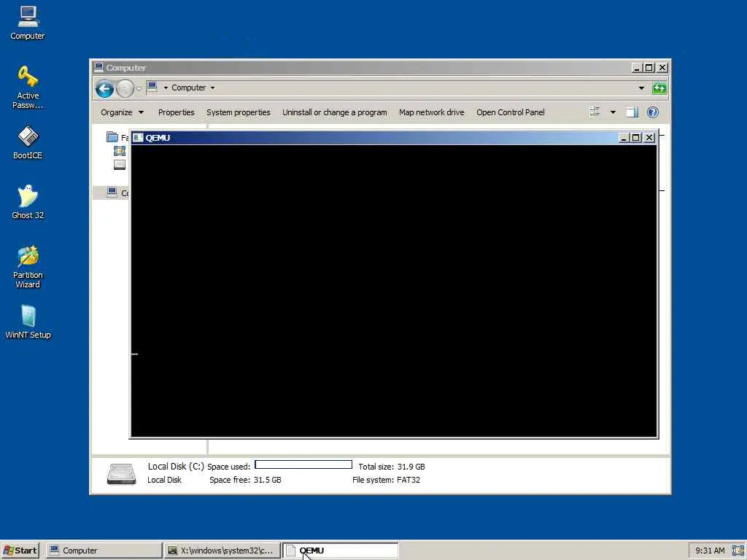Switch to QEMU from the taskbar
The height and width of the screenshot is (560, 747).
(x=341, y=551)
